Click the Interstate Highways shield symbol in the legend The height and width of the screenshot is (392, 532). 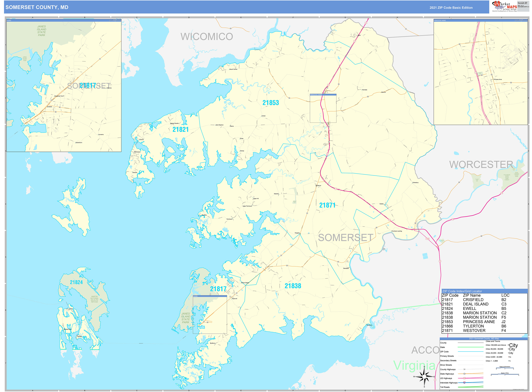point(464,383)
